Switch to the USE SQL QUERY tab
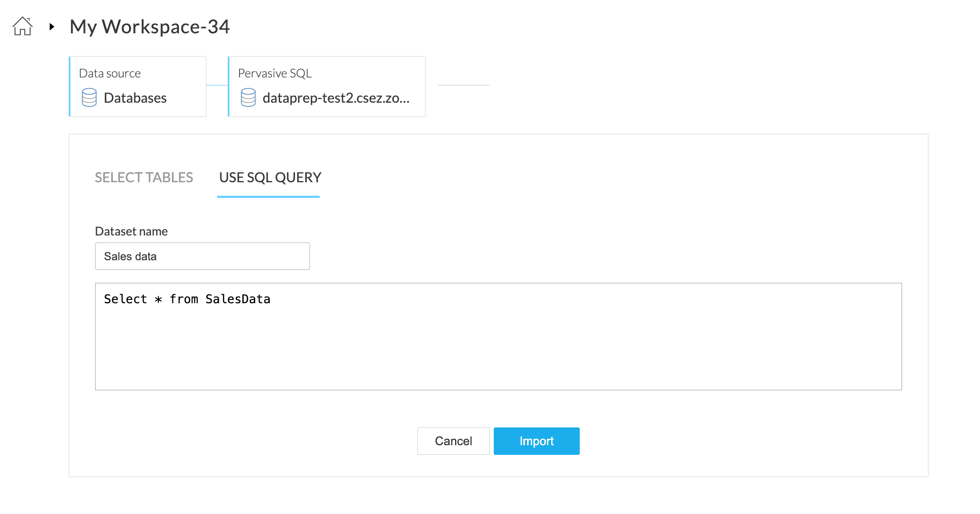Viewport: 980px width, 514px height. 270,178
